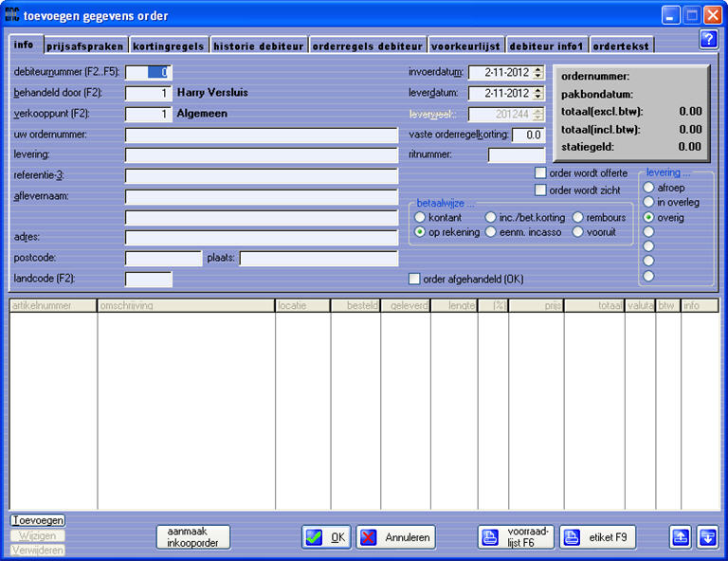
Task: Click the move down arrow icon
Action: [x=706, y=537]
